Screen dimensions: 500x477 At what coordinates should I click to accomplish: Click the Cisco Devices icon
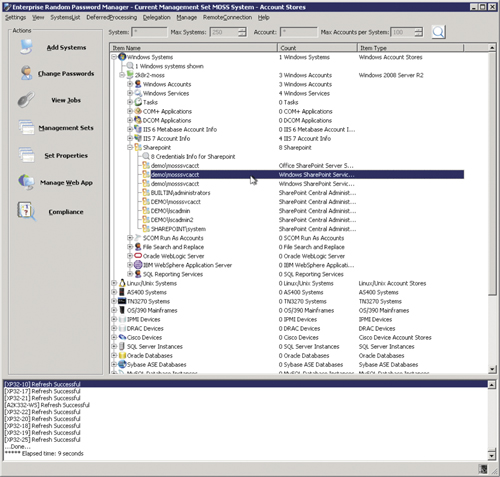122,337
